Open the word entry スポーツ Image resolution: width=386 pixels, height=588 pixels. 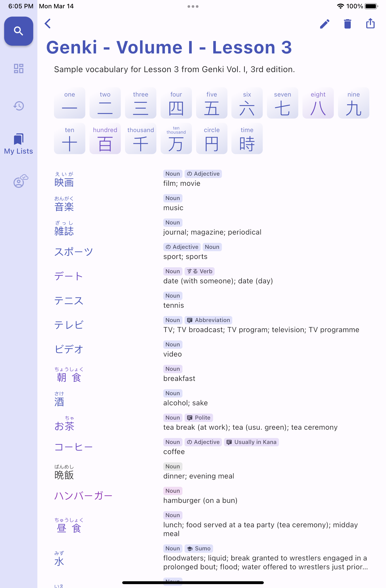74,252
